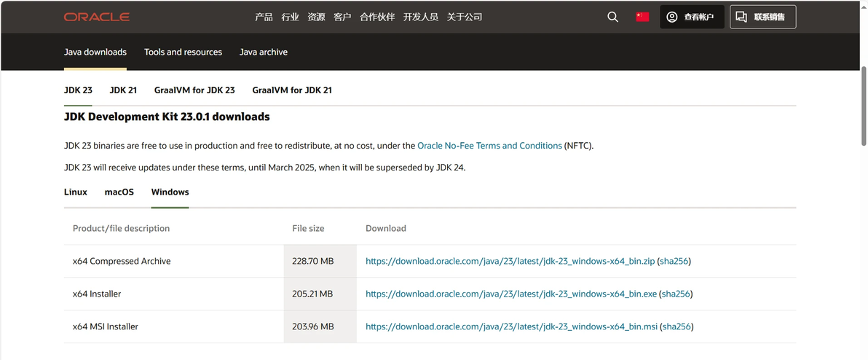Switch to the macOS tab

[119, 192]
